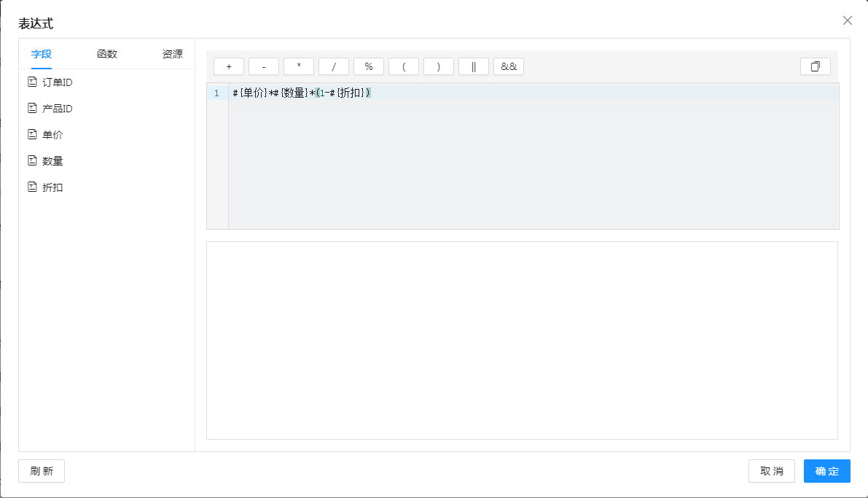
Task: Insert the minus operator
Action: [264, 66]
